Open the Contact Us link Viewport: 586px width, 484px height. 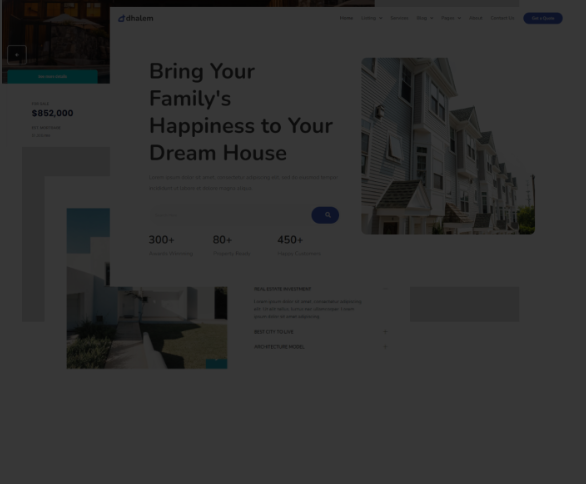pyautogui.click(x=502, y=18)
